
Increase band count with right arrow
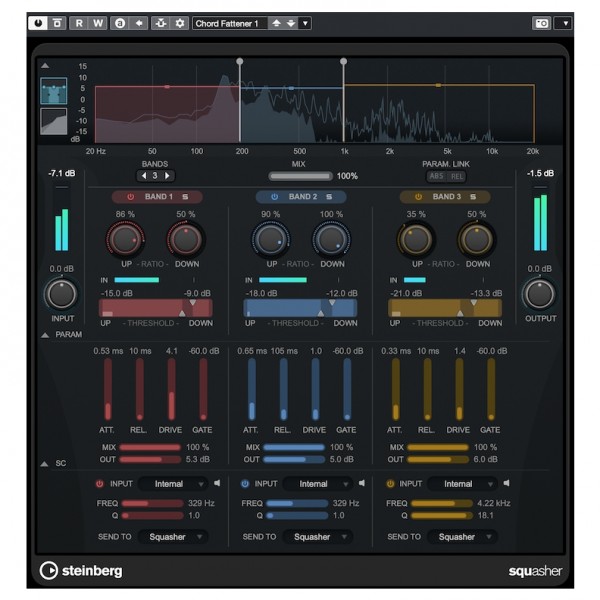point(167,176)
